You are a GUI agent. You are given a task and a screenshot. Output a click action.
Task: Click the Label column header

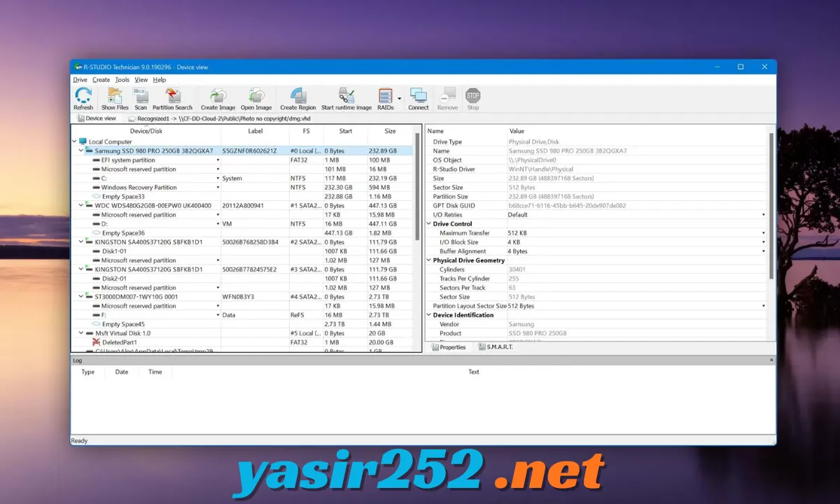point(255,131)
